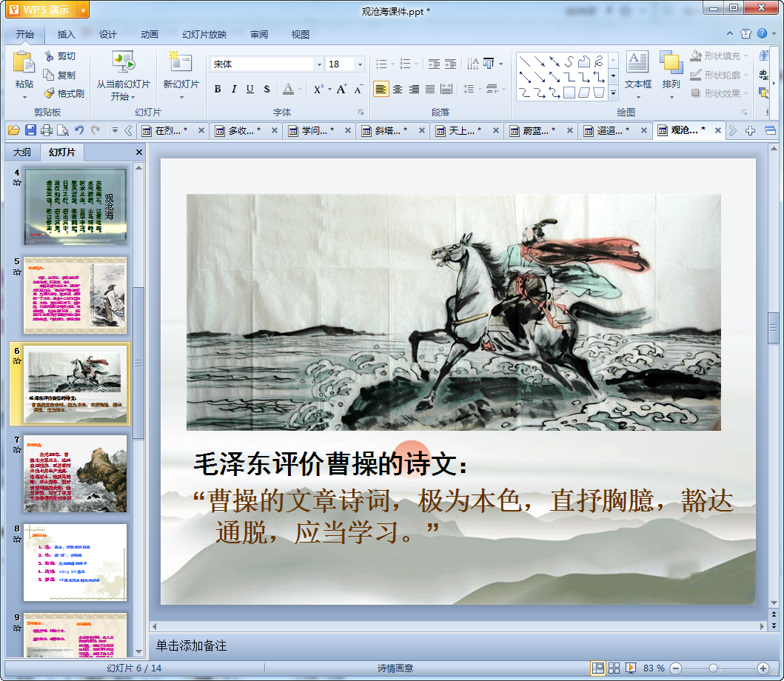The image size is (784, 681).
Task: Open the WPS 演示 application menu arrow
Action: tap(83, 10)
